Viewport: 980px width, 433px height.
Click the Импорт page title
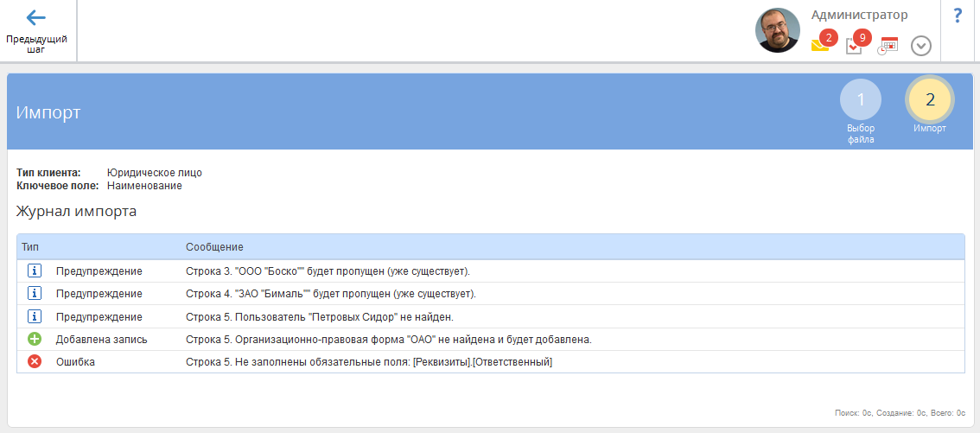[48, 112]
